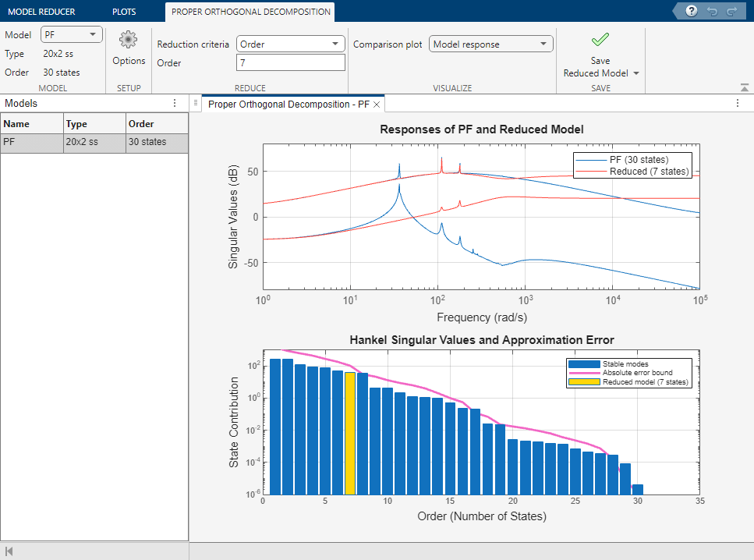
Task: Redo the last action
Action: 733,11
